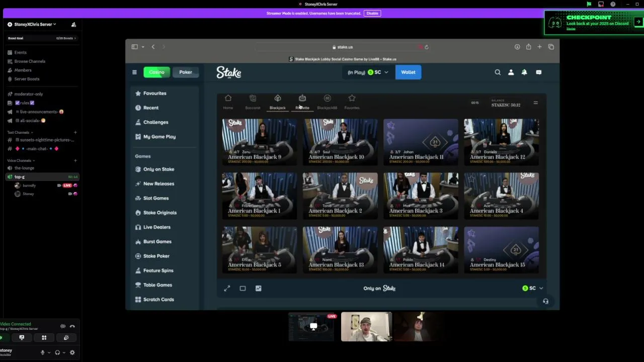Screen dimensions: 644x362
Task: Open the live stream preview tile
Action: (x=312, y=327)
